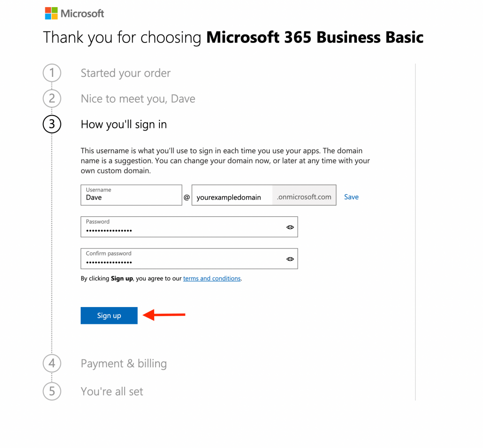Expand the You're all set step
The height and width of the screenshot is (448, 483).
pyautogui.click(x=112, y=391)
